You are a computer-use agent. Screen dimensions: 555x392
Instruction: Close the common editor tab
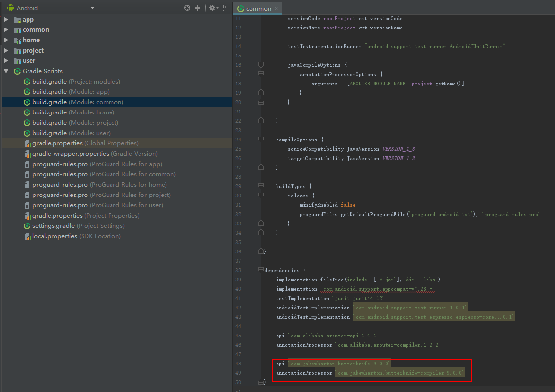(277, 8)
